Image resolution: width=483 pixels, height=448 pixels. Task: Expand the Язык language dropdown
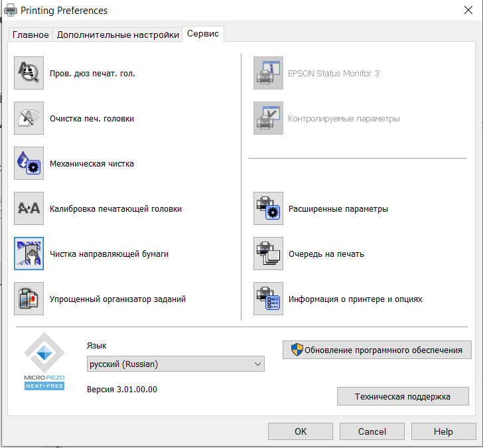[175, 364]
